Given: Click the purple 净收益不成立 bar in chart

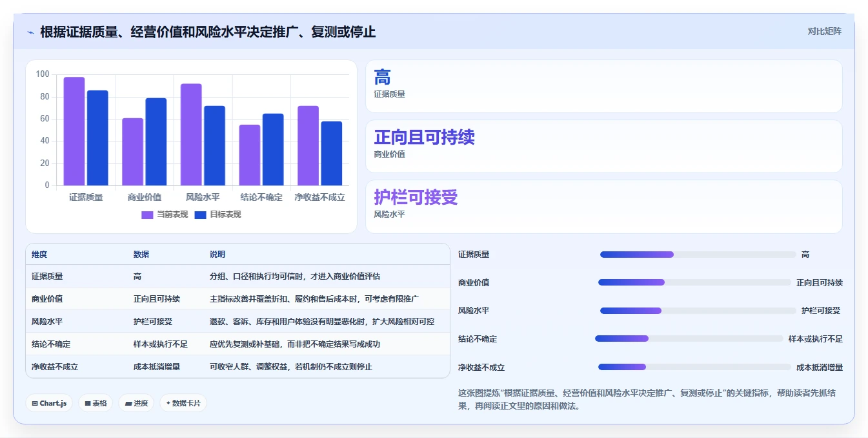Looking at the screenshot, I should [x=308, y=145].
